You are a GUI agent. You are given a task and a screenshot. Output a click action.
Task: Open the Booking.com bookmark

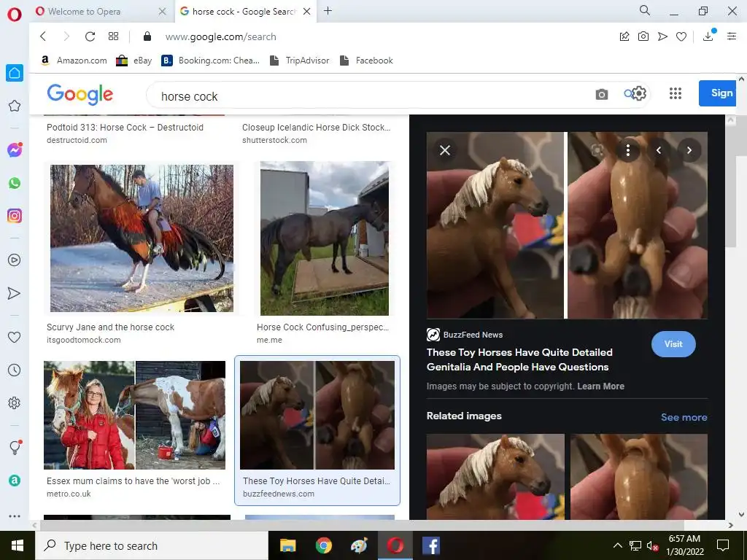[211, 61]
